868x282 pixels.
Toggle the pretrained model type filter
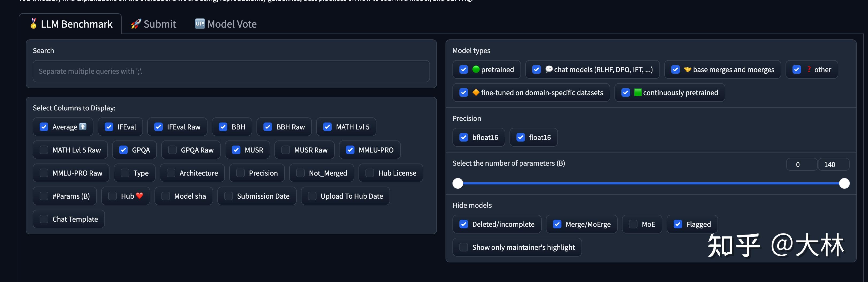click(464, 69)
